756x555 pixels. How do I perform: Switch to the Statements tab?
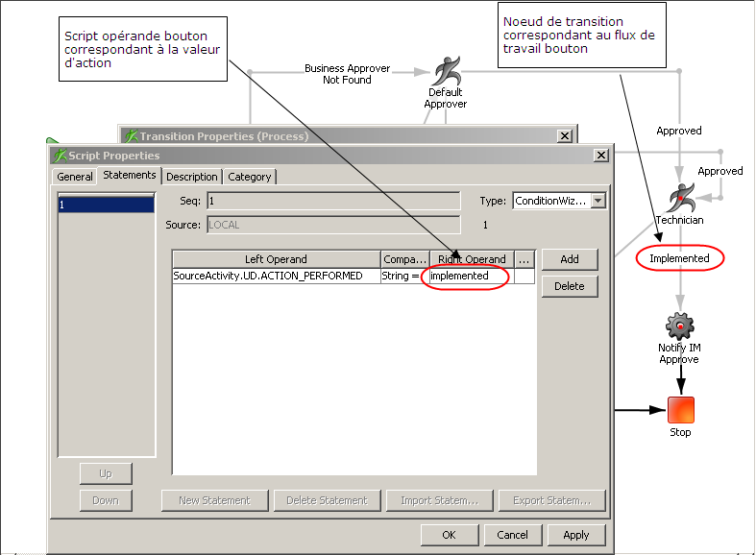tap(130, 175)
